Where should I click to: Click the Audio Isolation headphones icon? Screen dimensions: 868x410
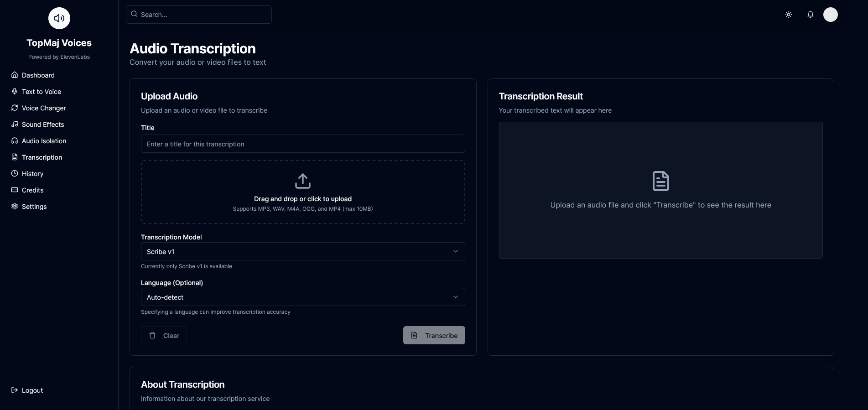click(x=15, y=140)
